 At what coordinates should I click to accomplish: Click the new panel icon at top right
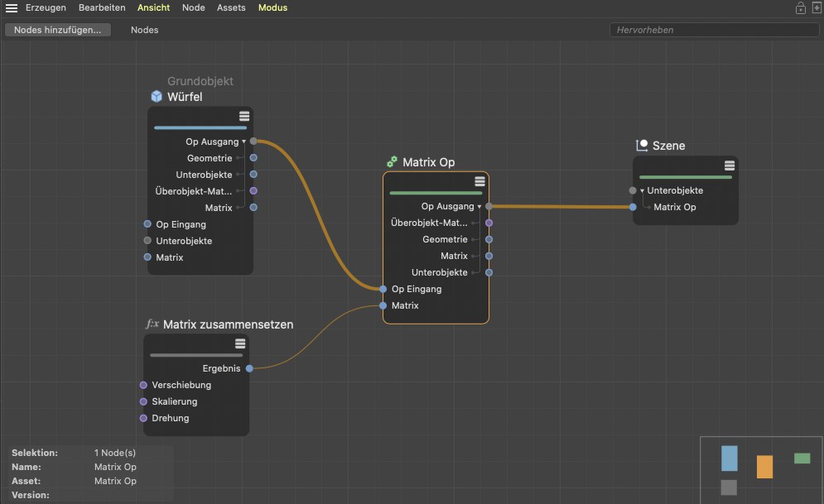click(816, 8)
